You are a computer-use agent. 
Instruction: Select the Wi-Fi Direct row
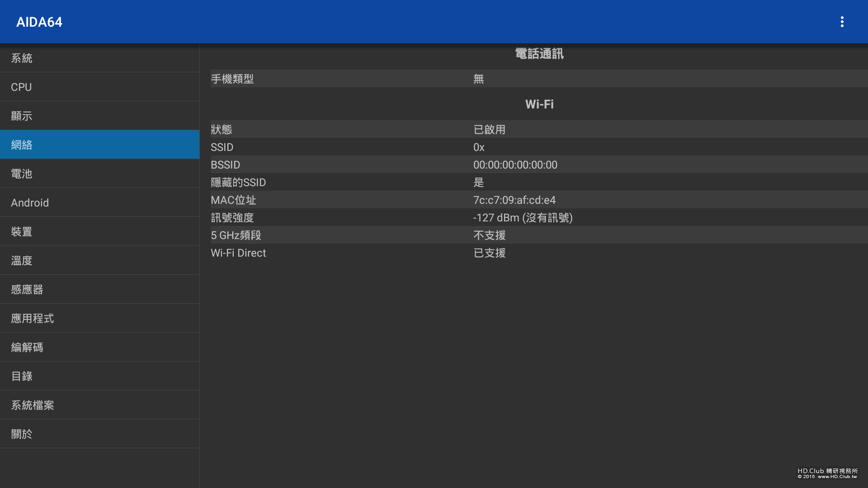pos(539,253)
